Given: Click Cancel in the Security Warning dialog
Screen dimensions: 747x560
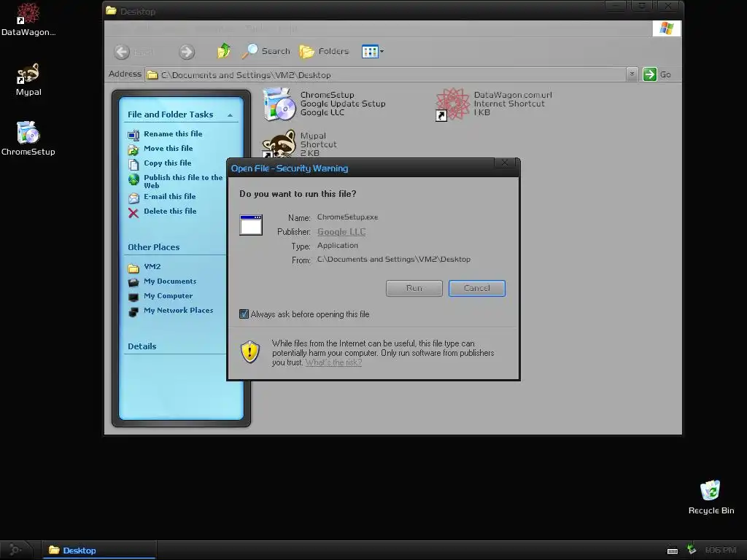Looking at the screenshot, I should point(477,288).
